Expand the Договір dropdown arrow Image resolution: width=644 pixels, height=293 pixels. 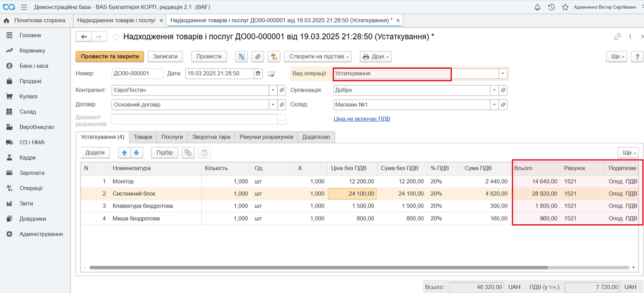[273, 105]
